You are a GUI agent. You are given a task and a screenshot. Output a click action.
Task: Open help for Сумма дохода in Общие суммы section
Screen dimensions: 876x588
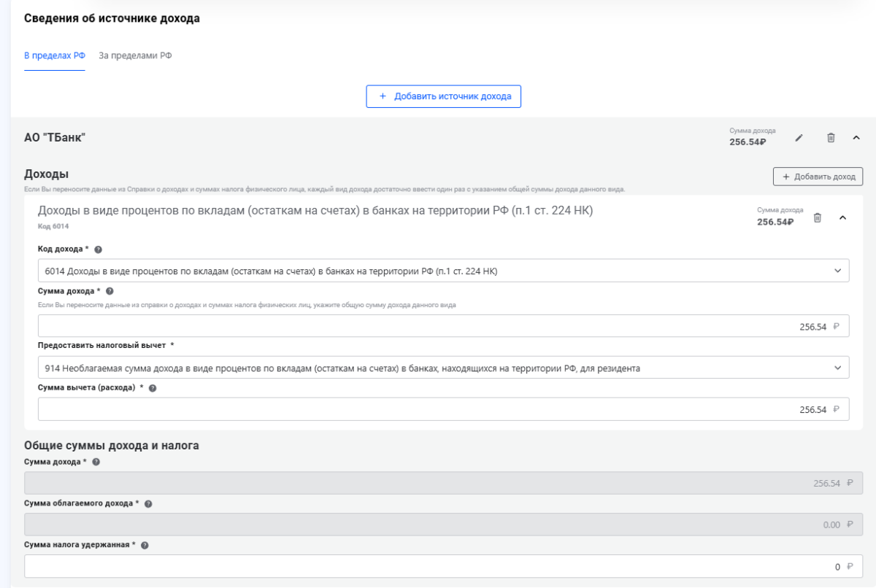[x=96, y=462]
